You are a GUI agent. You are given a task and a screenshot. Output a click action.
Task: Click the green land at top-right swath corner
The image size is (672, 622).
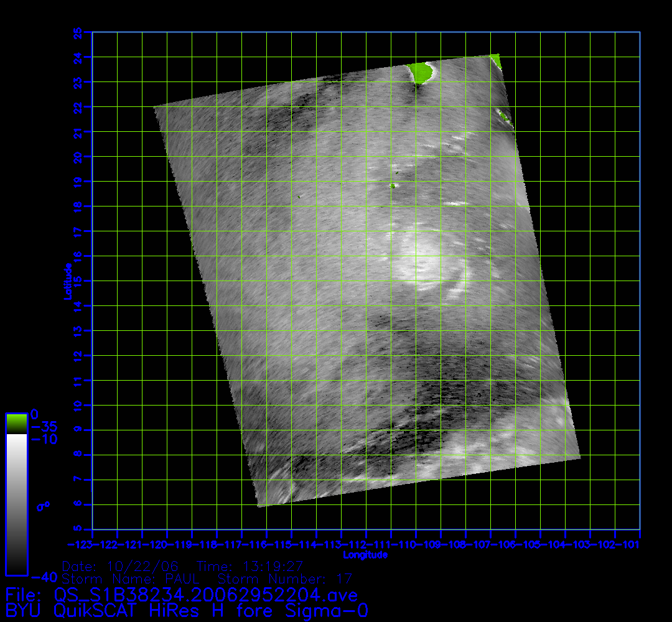pos(496,60)
